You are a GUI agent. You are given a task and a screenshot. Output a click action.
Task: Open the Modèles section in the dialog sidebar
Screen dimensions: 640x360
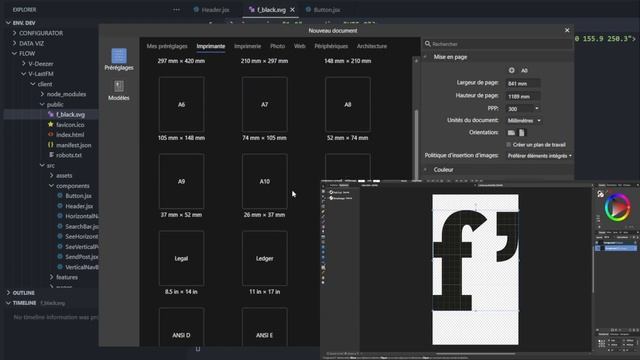119,91
